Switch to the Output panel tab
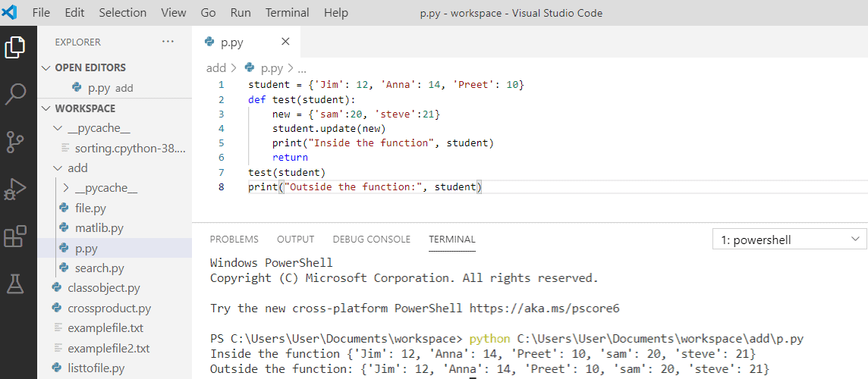Image resolution: width=868 pixels, height=379 pixels. coord(296,240)
